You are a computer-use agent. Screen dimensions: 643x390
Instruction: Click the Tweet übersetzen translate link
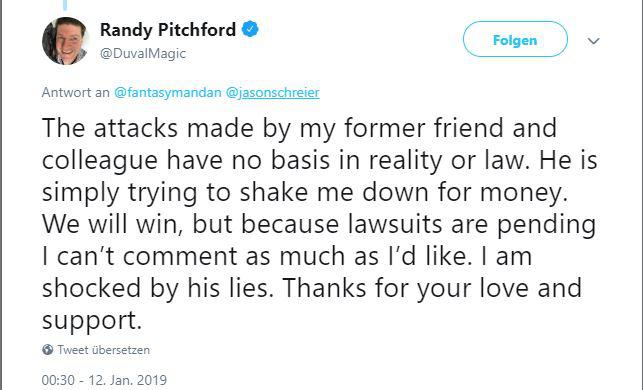click(x=103, y=350)
